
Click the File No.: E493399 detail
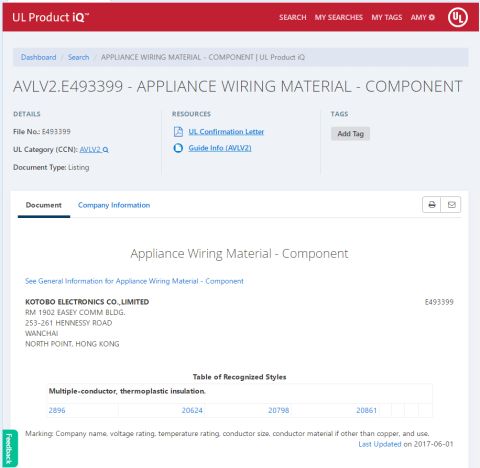pos(42,132)
